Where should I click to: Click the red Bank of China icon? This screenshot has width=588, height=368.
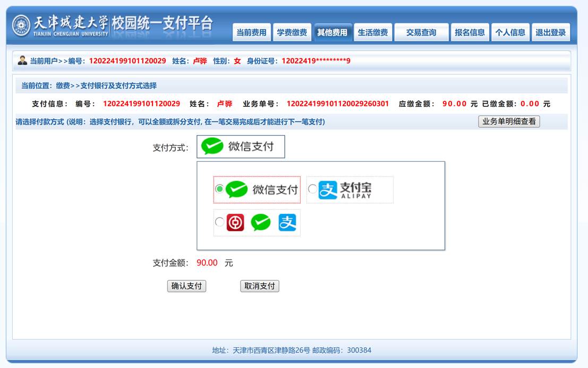tap(235, 222)
